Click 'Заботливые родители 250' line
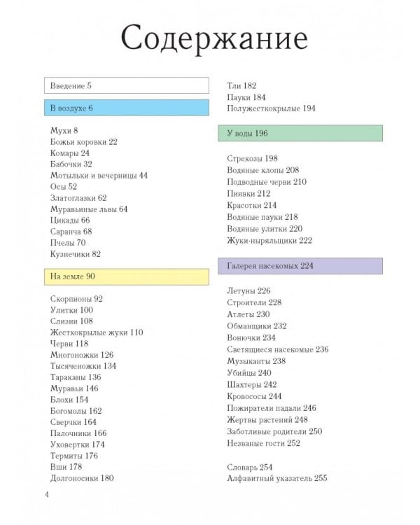 274,431
